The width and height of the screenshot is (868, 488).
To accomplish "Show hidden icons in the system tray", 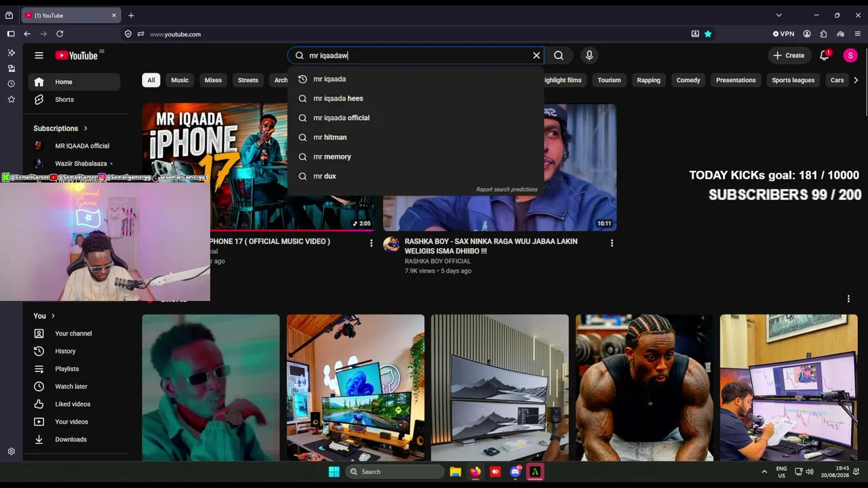I will point(764,472).
